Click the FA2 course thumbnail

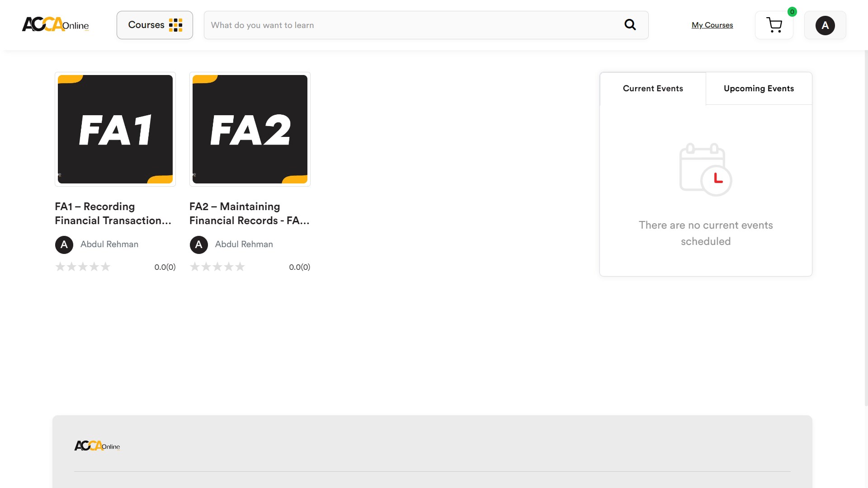click(250, 129)
